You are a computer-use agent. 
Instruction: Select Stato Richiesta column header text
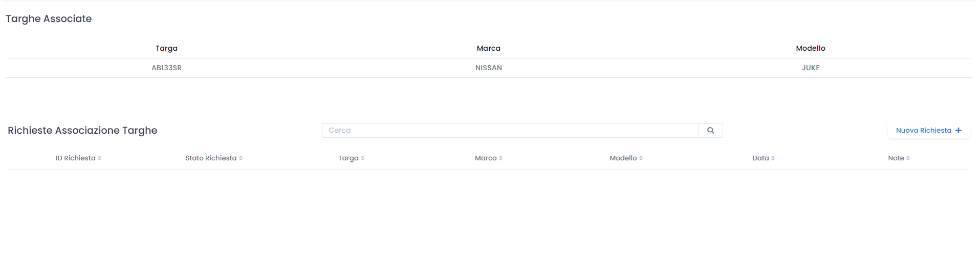click(x=211, y=158)
